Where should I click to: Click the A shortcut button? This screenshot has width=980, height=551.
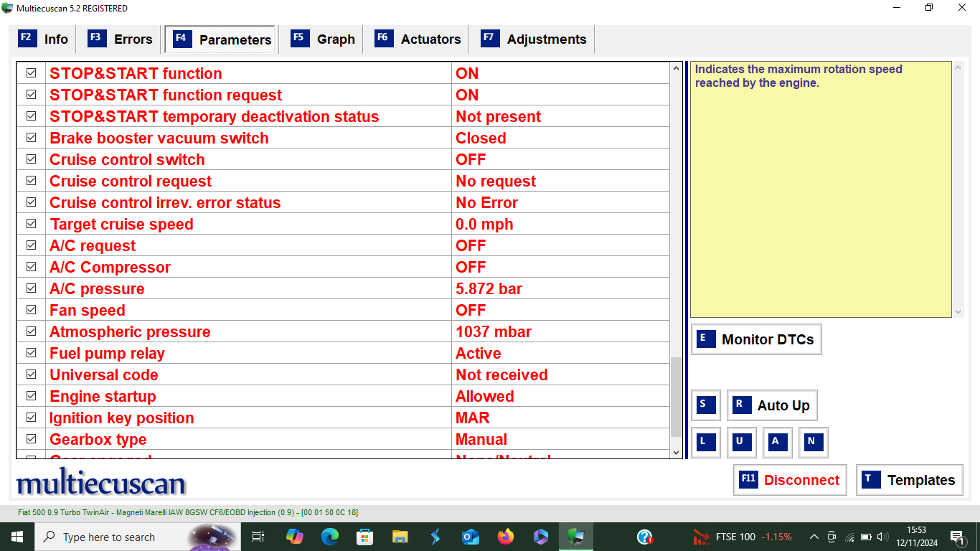(777, 442)
